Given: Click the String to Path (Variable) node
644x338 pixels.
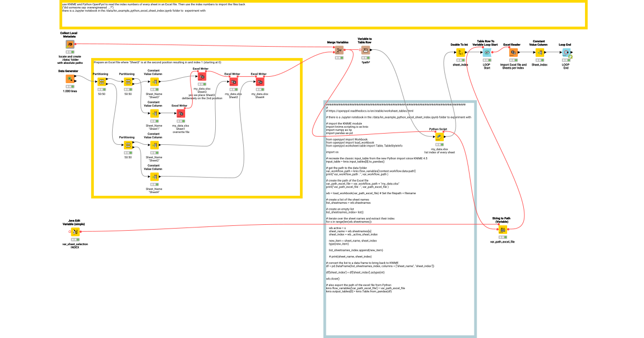Looking at the screenshot, I should coord(503,230).
